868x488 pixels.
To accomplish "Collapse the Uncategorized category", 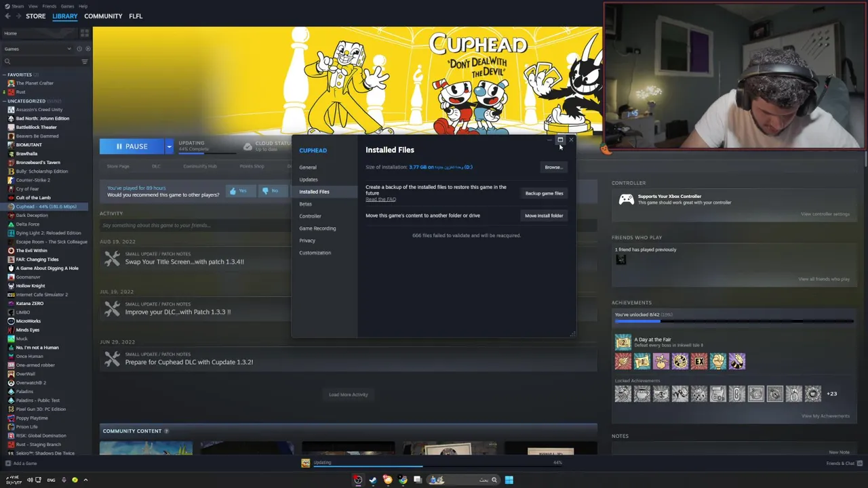I will point(4,101).
